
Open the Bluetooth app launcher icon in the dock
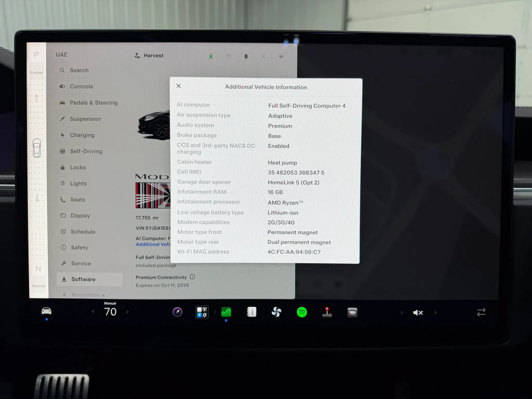(202, 312)
